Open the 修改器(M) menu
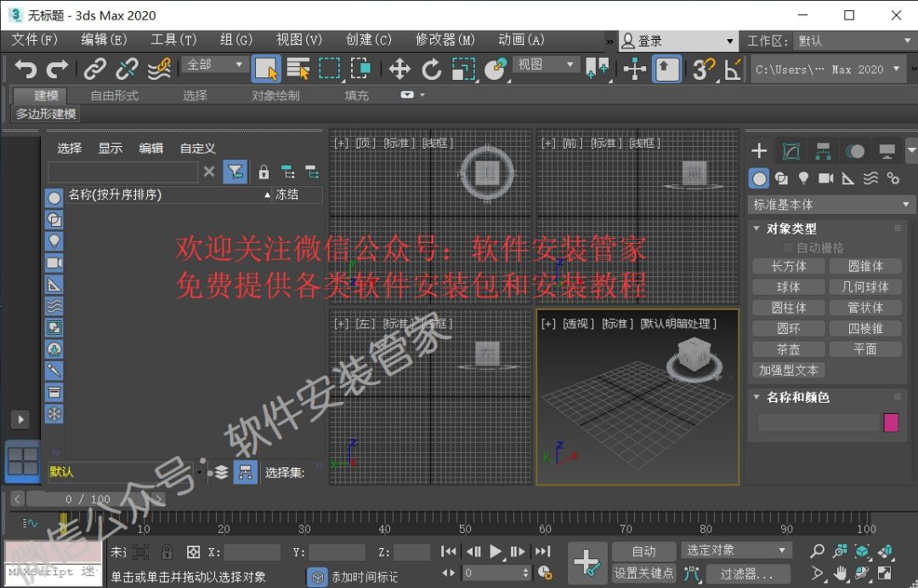This screenshot has height=588, width=918. coord(445,40)
